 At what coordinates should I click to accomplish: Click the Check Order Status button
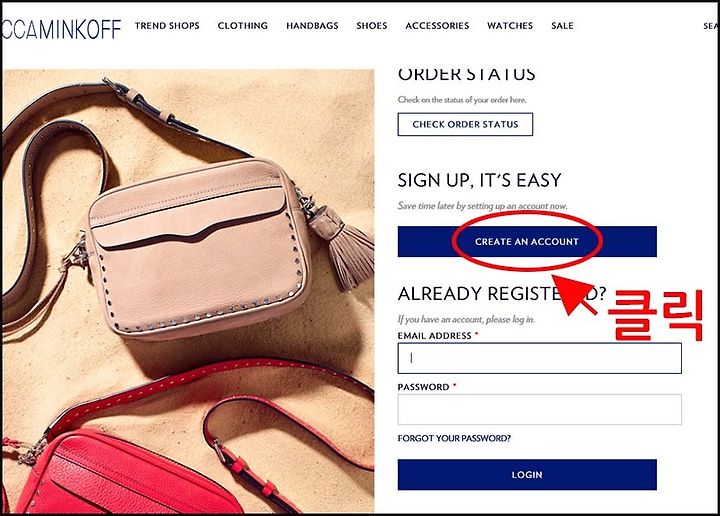[465, 124]
